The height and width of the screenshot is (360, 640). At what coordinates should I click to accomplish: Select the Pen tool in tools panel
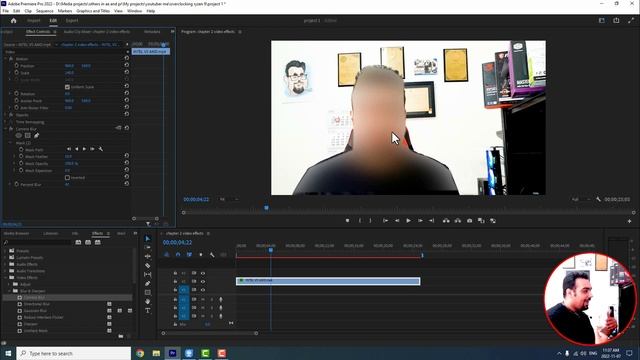[148, 283]
